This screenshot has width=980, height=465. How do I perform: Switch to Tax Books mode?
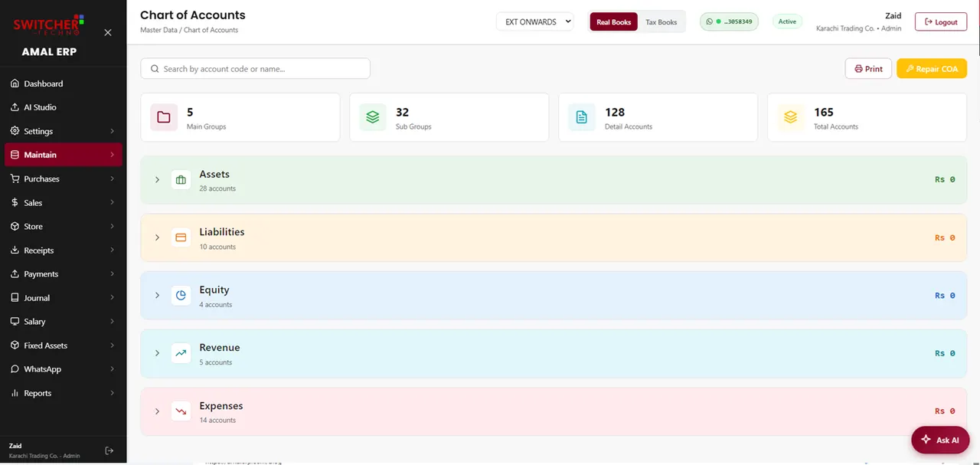point(661,21)
